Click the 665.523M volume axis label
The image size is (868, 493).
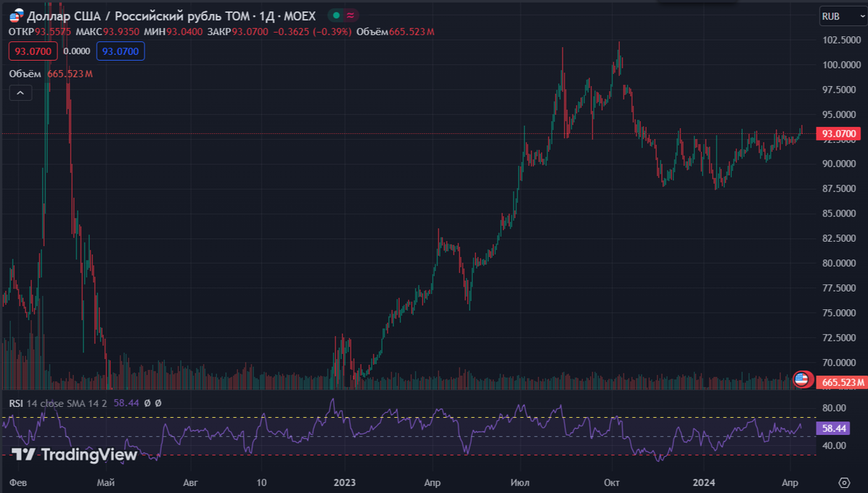coord(841,382)
